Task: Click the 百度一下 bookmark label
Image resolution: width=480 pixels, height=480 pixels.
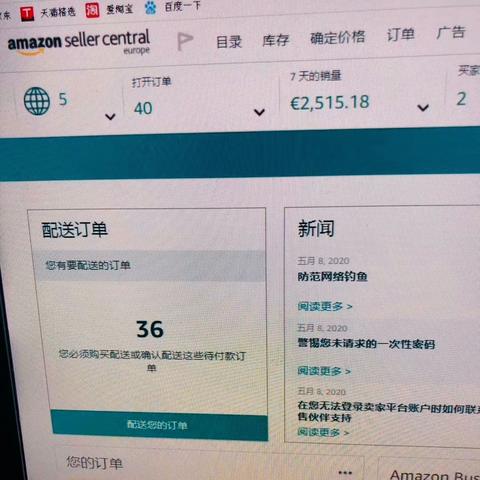Action: pyautogui.click(x=183, y=6)
